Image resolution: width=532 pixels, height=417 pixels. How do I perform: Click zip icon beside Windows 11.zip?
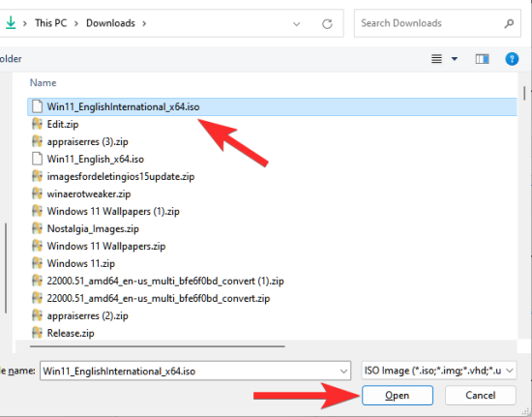pyautogui.click(x=37, y=263)
